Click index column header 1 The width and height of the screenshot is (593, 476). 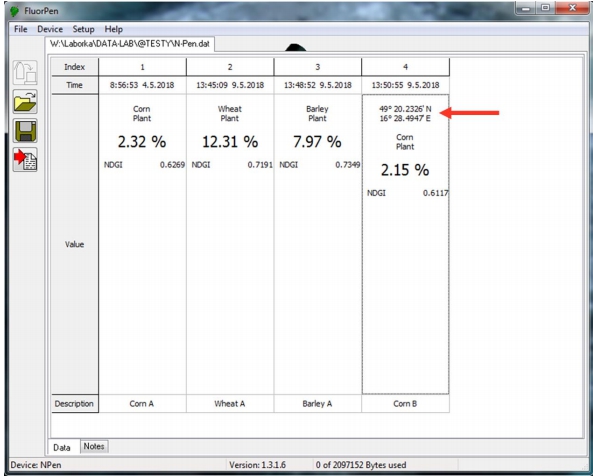pyautogui.click(x=142, y=67)
